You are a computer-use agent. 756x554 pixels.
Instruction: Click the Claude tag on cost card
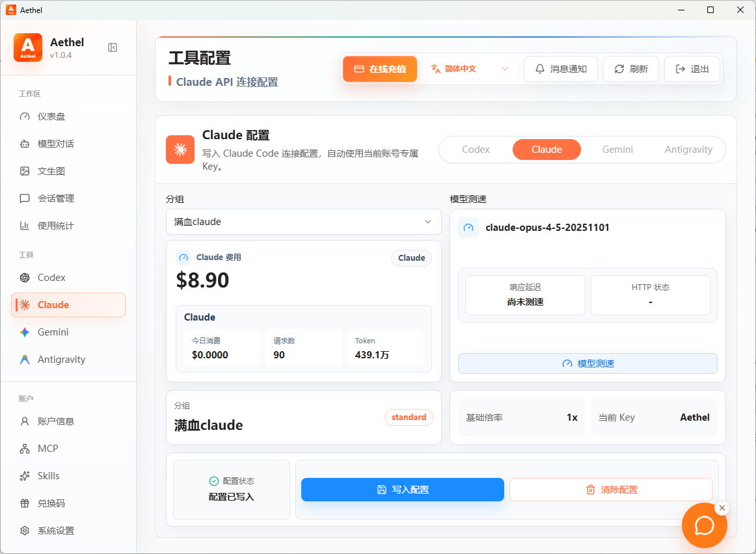411,257
